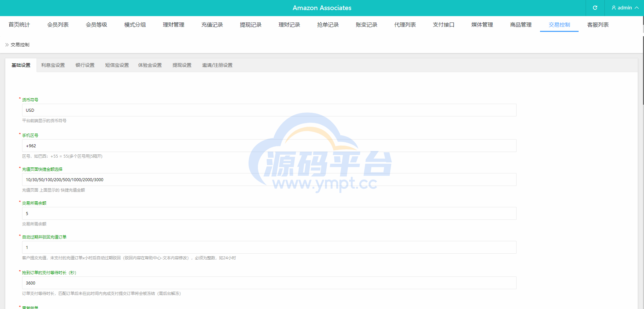Open the 邀请/注册设置 tab
Viewport: 644px width, 309px height.
click(217, 65)
